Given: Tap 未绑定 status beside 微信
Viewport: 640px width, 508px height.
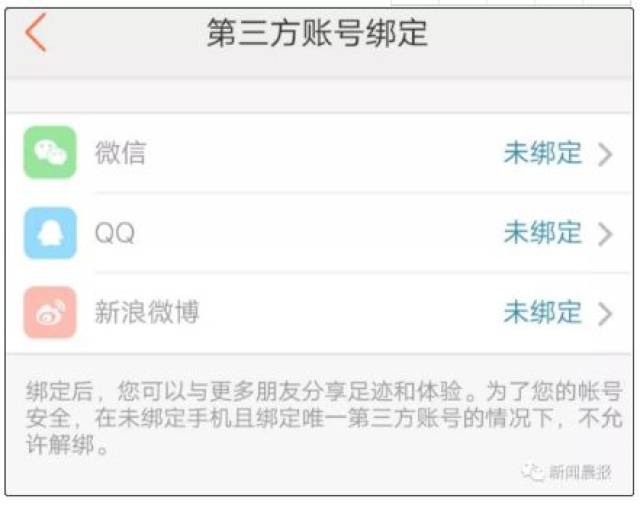Looking at the screenshot, I should coord(542,153).
